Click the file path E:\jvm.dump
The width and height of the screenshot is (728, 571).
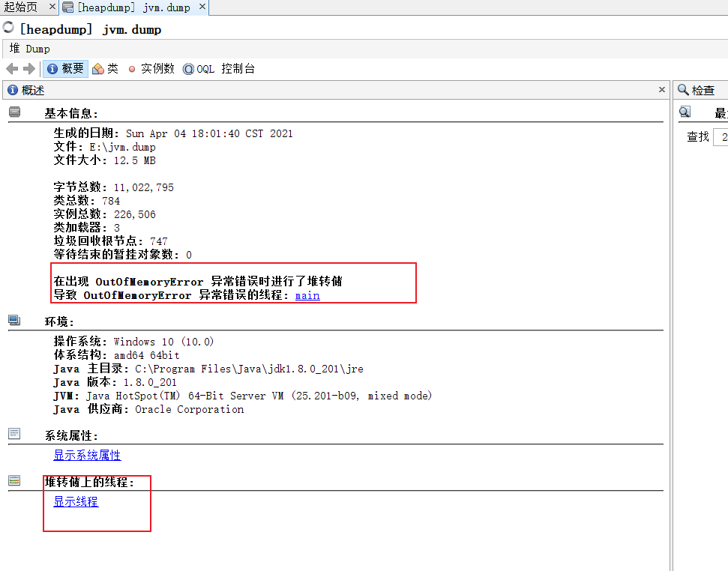122,147
